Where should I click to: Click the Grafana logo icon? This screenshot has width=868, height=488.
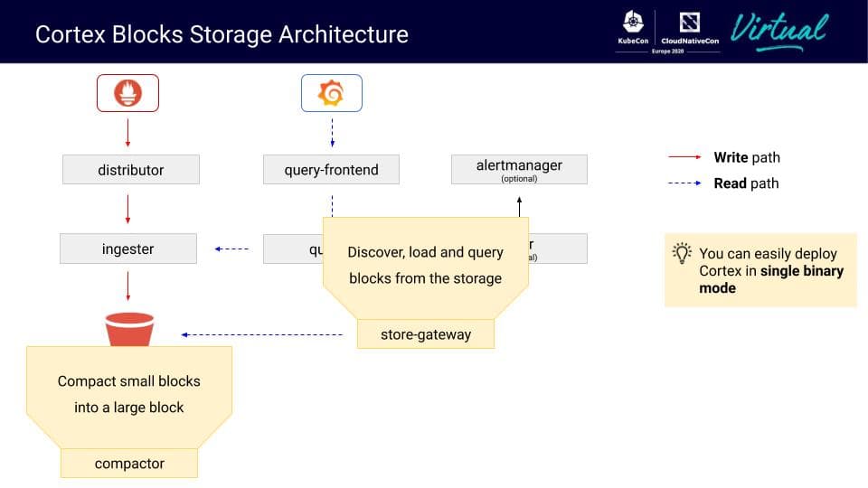332,93
